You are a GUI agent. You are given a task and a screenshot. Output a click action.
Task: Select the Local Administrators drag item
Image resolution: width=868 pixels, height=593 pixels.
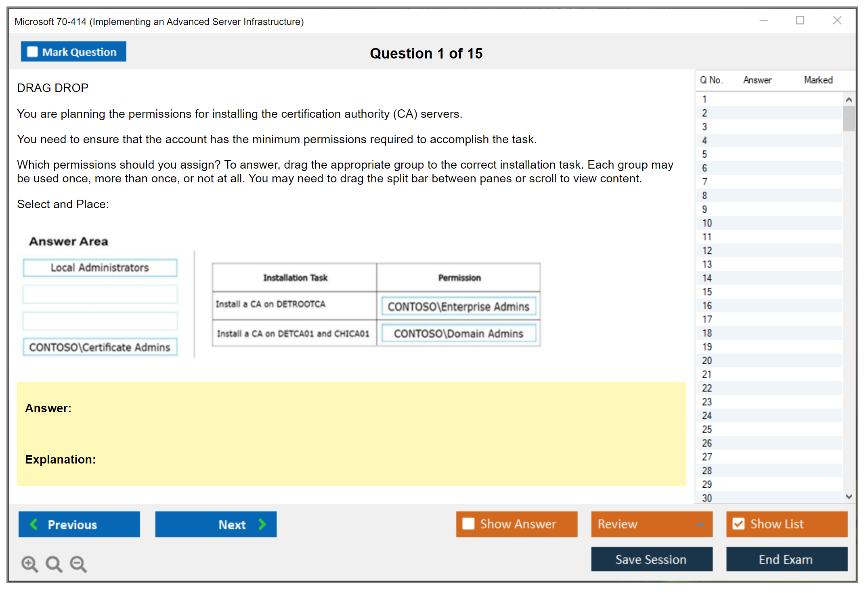click(x=100, y=267)
